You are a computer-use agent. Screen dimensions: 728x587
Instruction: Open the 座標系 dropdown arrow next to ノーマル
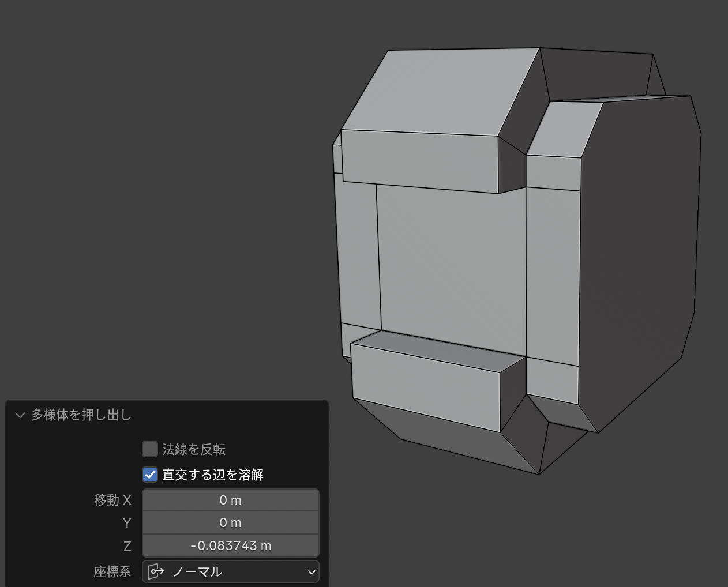[312, 572]
